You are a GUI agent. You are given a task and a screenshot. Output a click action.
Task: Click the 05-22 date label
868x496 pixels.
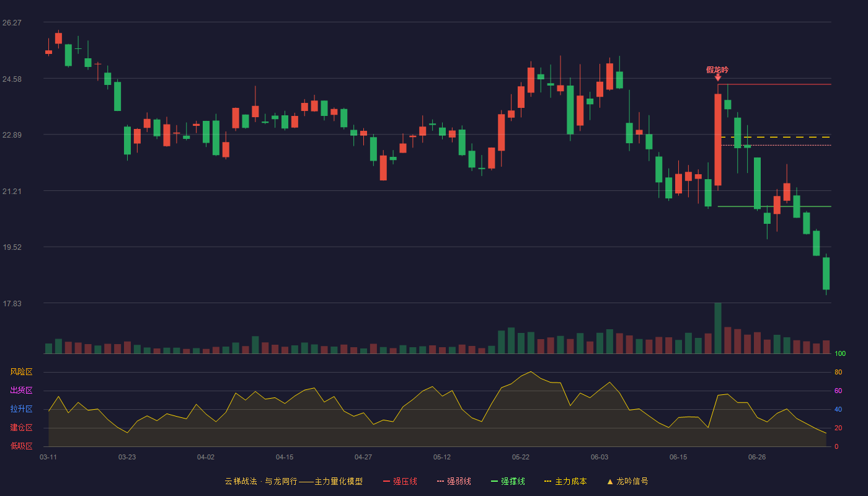coord(521,457)
